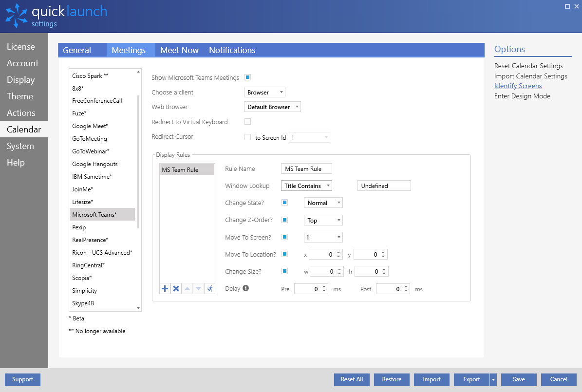Click the Delay info icon

pos(246,288)
